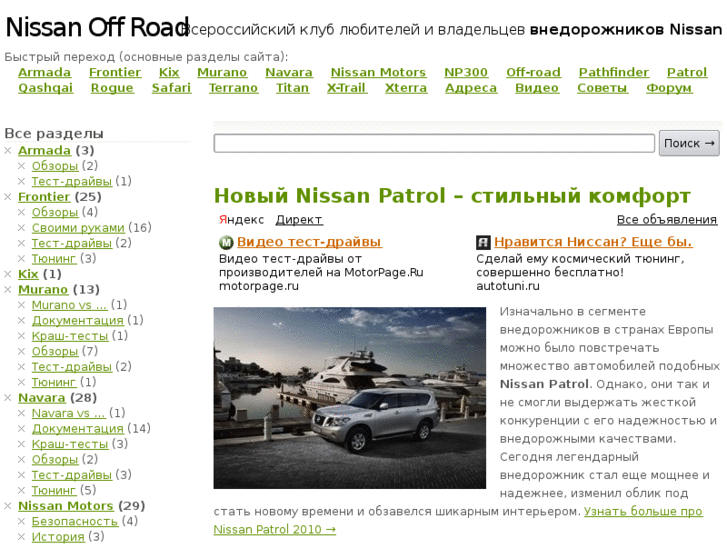Click the search text field
Viewport: 727px width, 545px height.
(434, 143)
